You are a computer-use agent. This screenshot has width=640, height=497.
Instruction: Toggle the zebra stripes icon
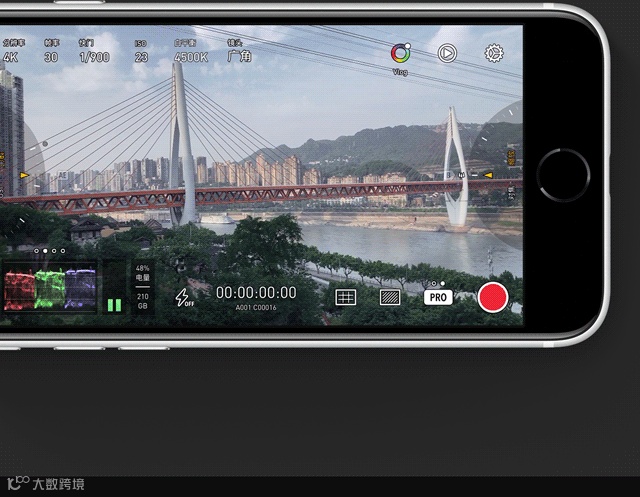[x=390, y=297]
